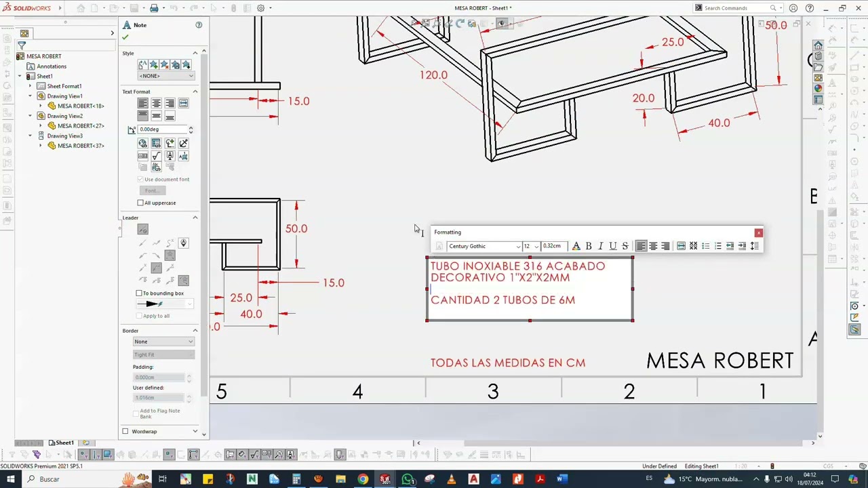Close the Formatting toolbar

pyautogui.click(x=758, y=232)
